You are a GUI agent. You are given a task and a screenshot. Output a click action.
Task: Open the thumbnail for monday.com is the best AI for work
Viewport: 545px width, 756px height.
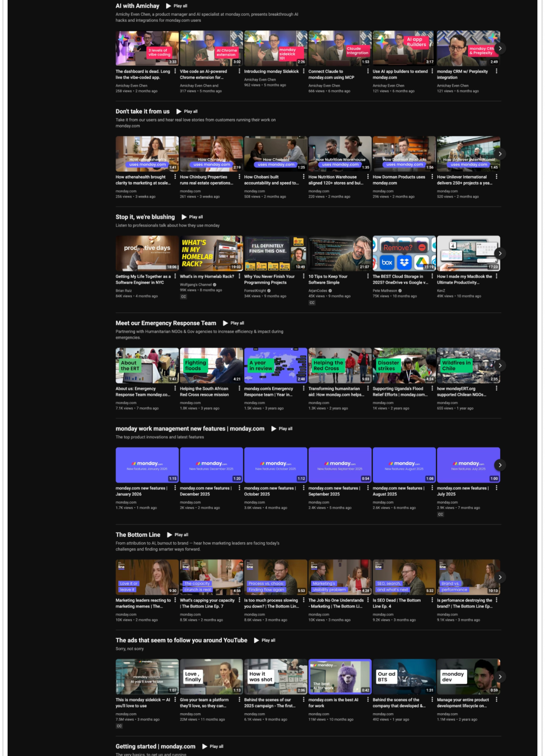pos(340,677)
